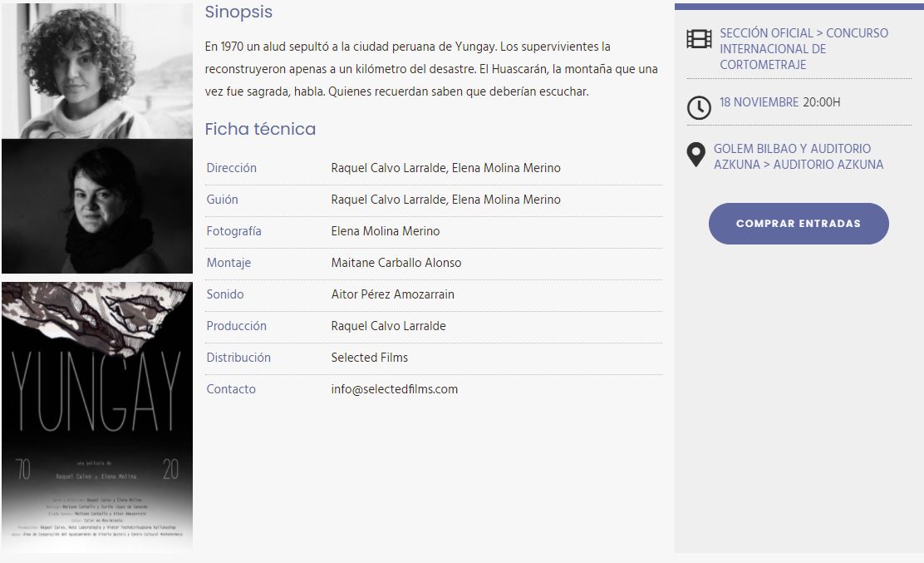Click the film strip icon
The height and width of the screenshot is (563, 924).
[x=699, y=39]
